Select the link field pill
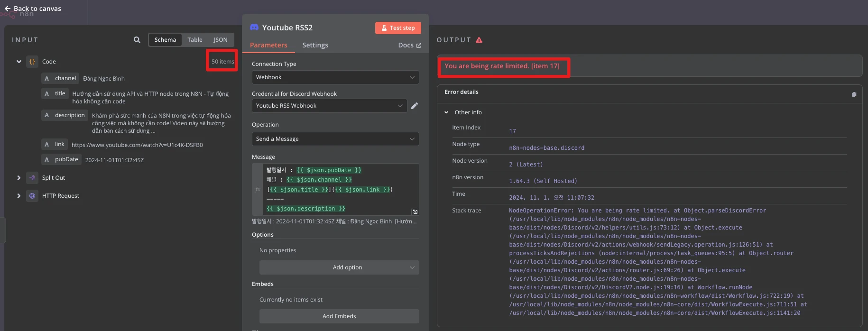This screenshot has width=868, height=331. click(55, 144)
